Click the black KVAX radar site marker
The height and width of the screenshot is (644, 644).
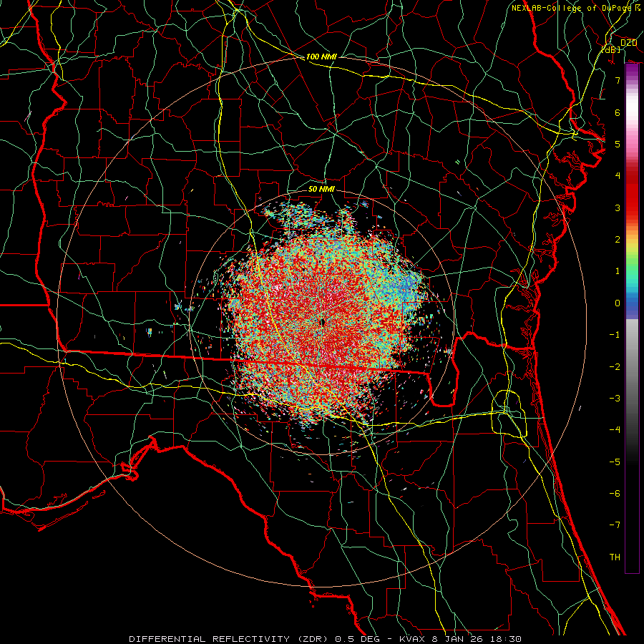[x=323, y=323]
